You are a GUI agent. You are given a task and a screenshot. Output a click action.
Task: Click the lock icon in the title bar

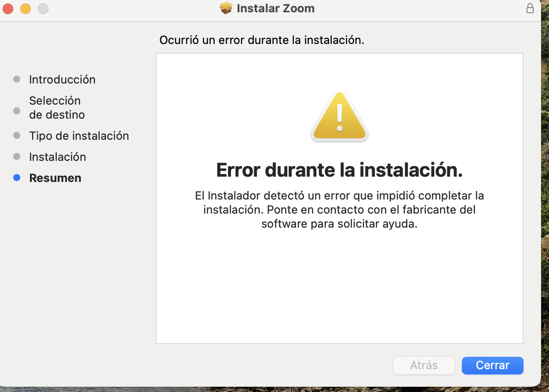click(x=530, y=8)
